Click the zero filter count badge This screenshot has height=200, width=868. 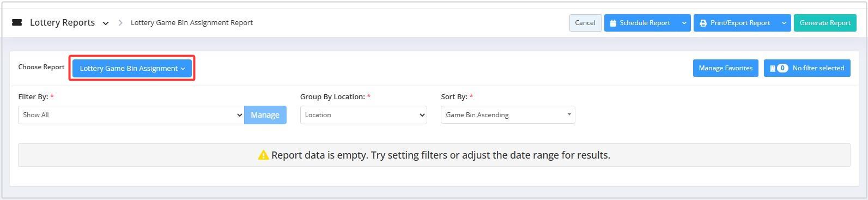(x=782, y=68)
